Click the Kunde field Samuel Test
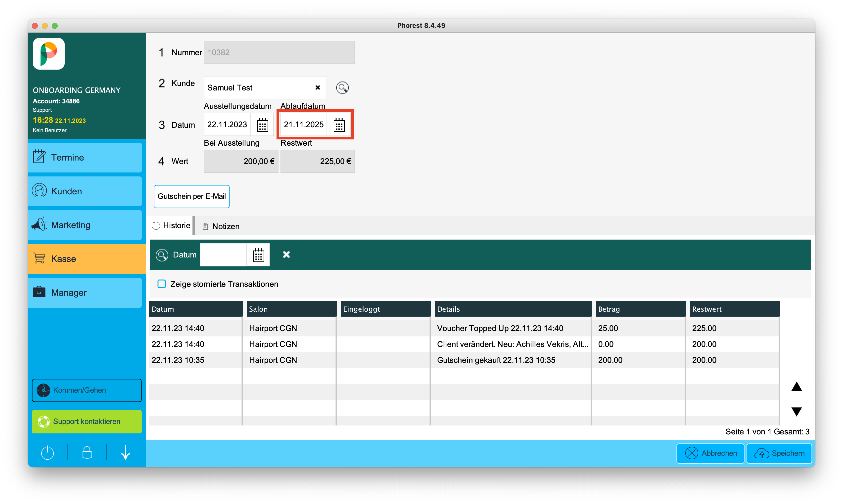843x504 pixels. (265, 88)
